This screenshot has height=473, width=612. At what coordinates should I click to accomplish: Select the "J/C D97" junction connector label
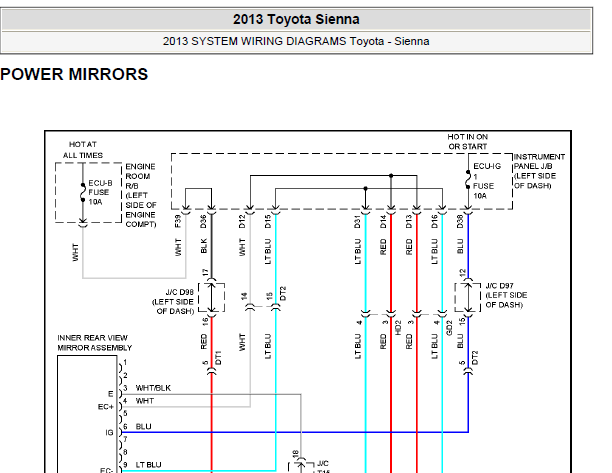[x=506, y=295]
